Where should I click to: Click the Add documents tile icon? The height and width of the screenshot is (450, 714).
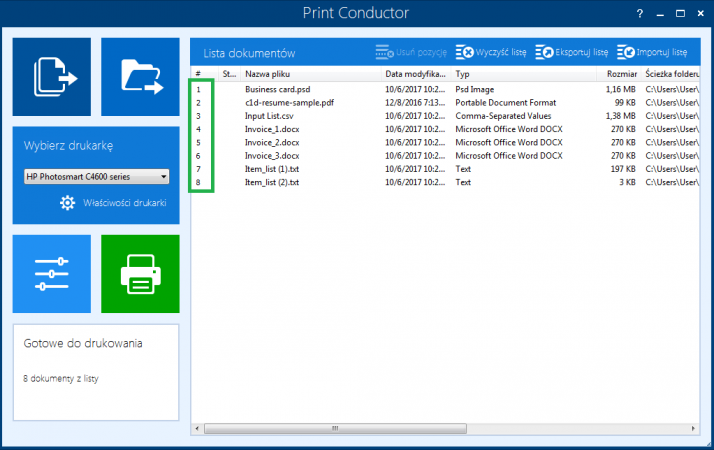coord(51,76)
